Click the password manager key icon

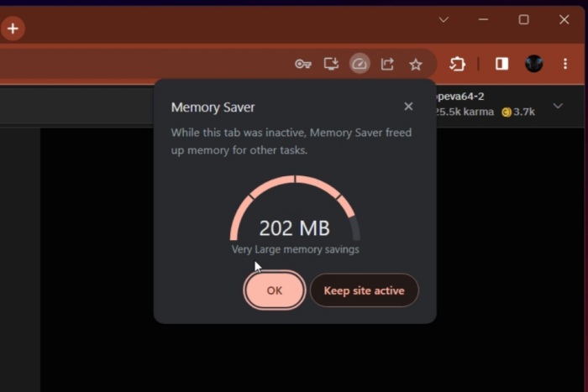[303, 64]
